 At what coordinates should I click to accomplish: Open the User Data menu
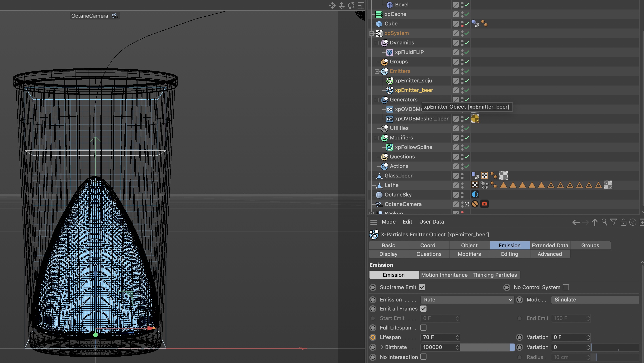coord(431,222)
